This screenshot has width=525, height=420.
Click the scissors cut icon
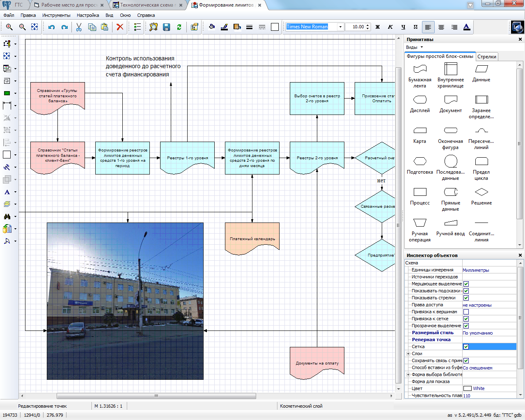[x=79, y=27]
